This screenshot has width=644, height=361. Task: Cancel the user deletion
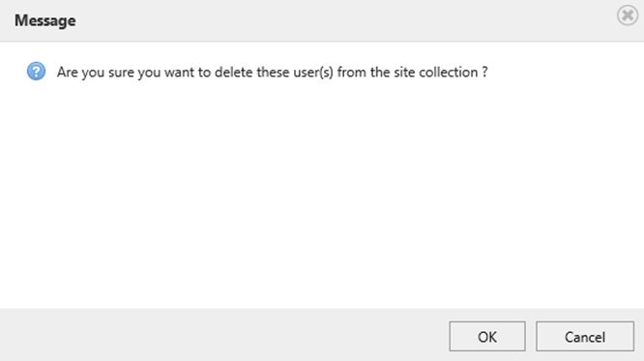pyautogui.click(x=585, y=337)
